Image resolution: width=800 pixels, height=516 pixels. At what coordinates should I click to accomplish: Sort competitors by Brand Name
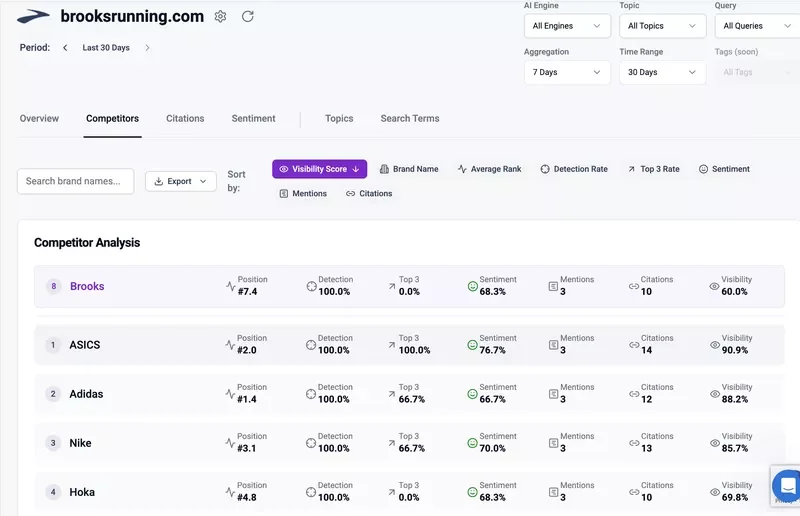[409, 169]
